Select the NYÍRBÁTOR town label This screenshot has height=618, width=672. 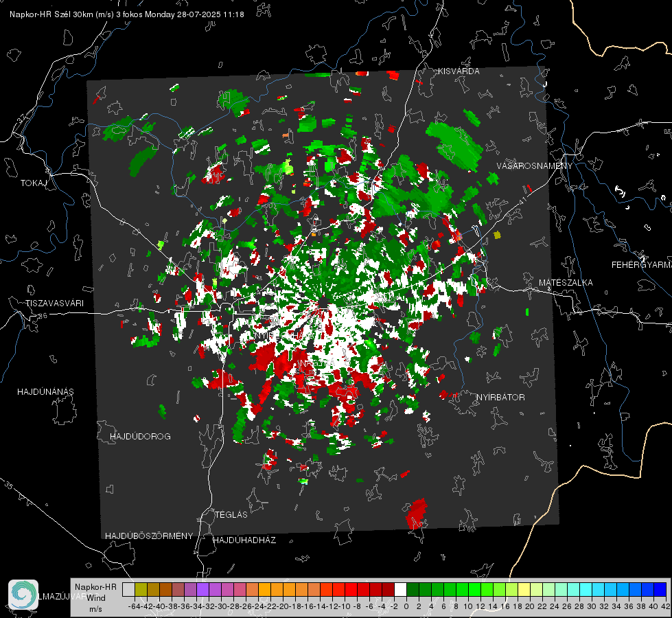500,398
